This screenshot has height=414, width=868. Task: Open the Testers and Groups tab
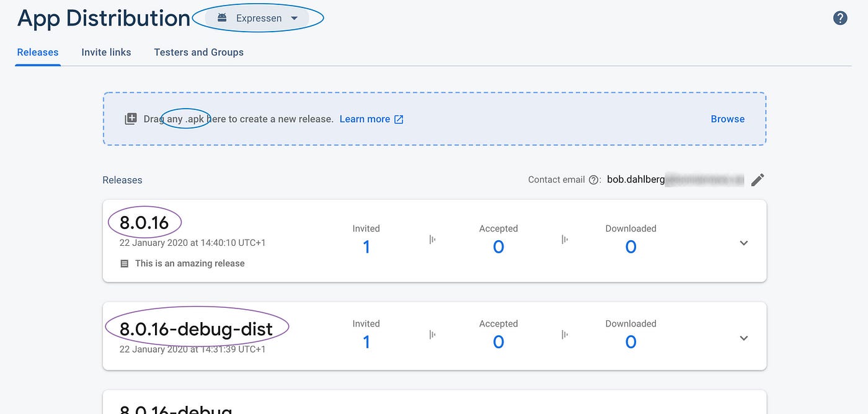tap(198, 52)
